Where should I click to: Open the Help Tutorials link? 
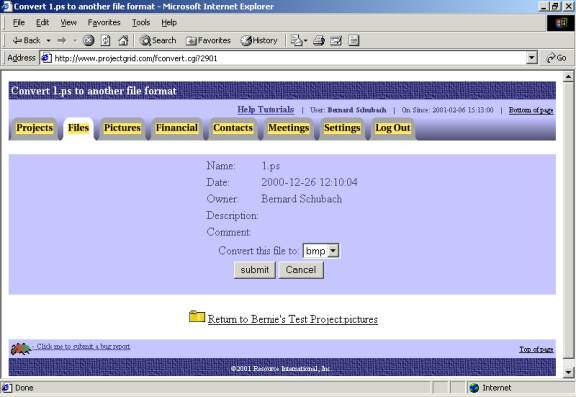(x=266, y=109)
